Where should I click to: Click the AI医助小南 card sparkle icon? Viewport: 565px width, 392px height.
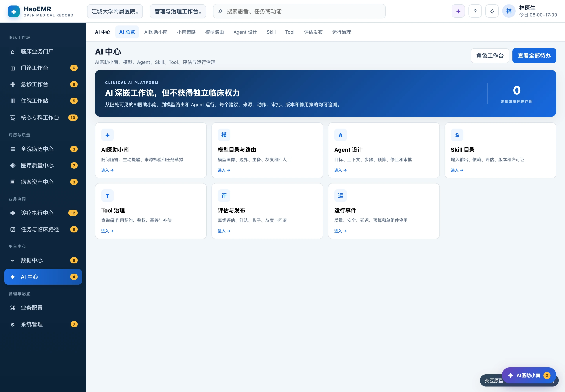tap(108, 135)
